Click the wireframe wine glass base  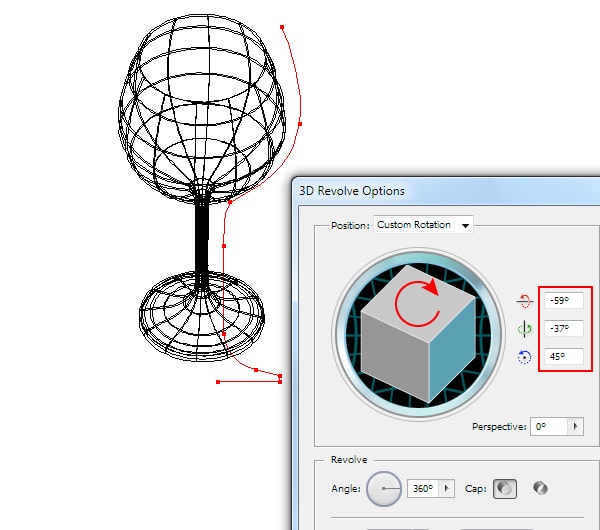(x=202, y=316)
